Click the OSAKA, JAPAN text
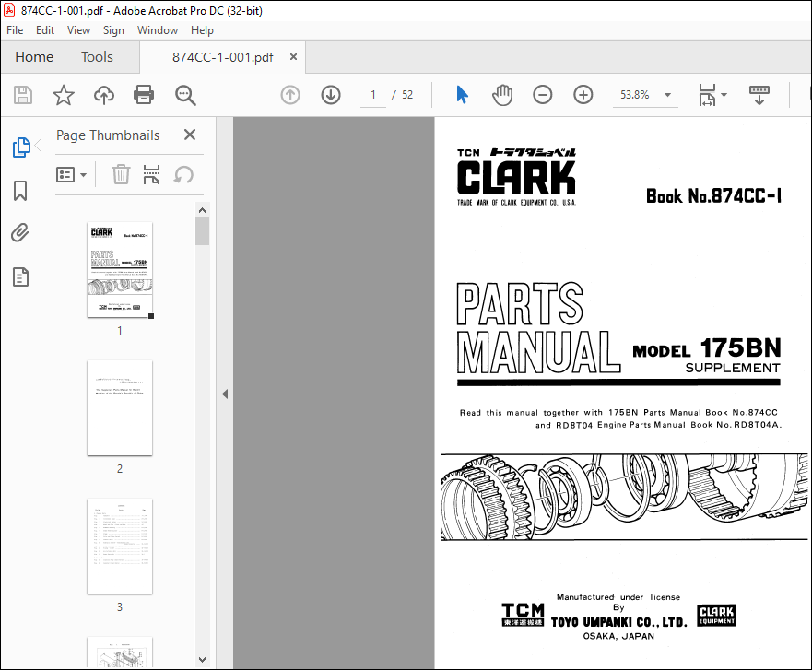Viewport: 812px width, 670px height. pyautogui.click(x=618, y=636)
